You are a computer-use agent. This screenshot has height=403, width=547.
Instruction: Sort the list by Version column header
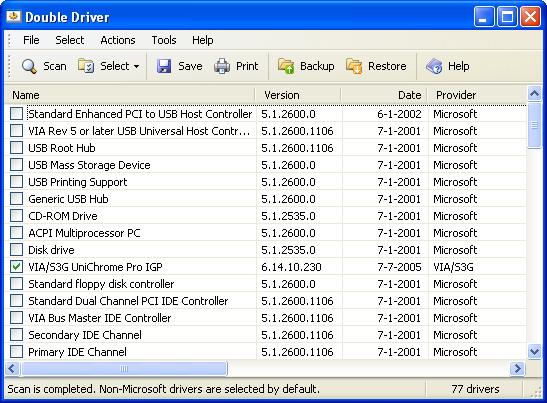pos(298,95)
